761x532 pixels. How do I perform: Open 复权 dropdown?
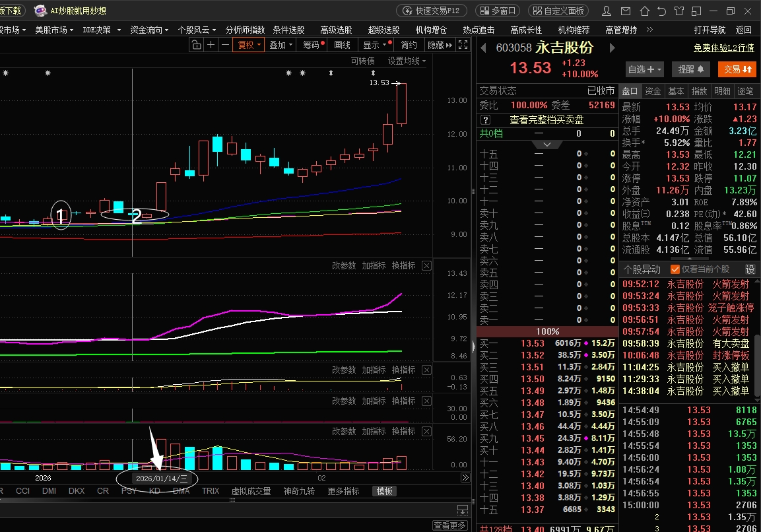tap(249, 45)
